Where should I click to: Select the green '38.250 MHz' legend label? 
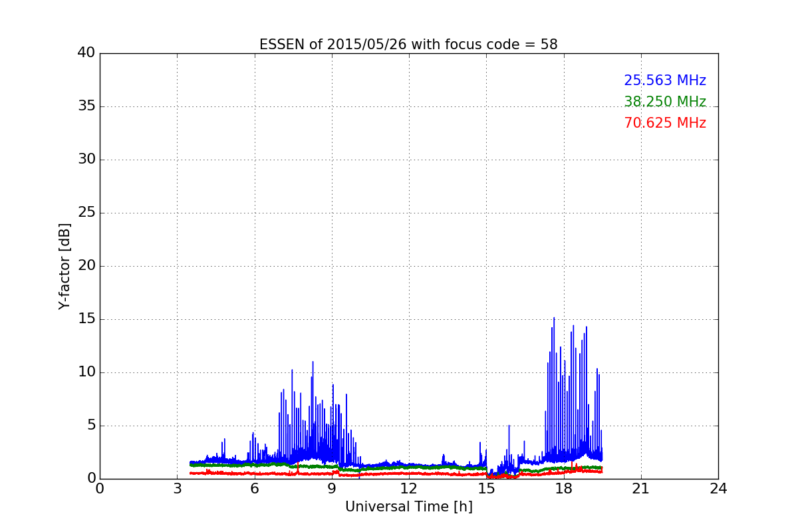point(665,102)
